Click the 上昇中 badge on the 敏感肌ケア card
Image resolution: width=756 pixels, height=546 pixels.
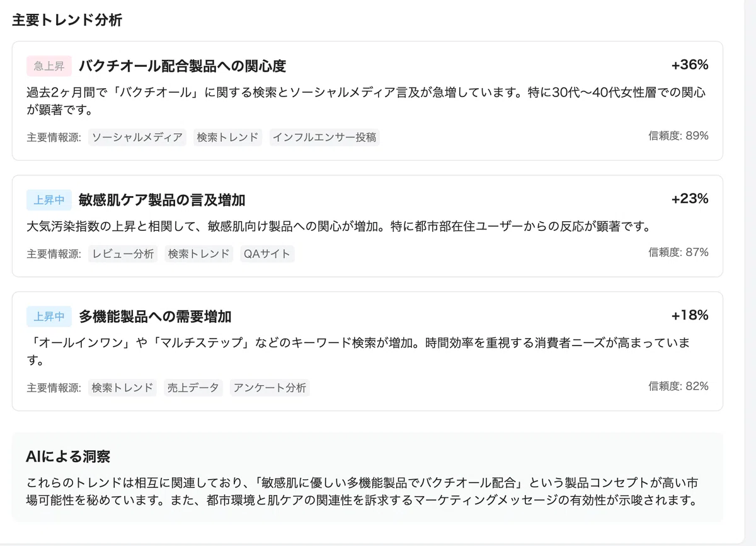pyautogui.click(x=49, y=200)
